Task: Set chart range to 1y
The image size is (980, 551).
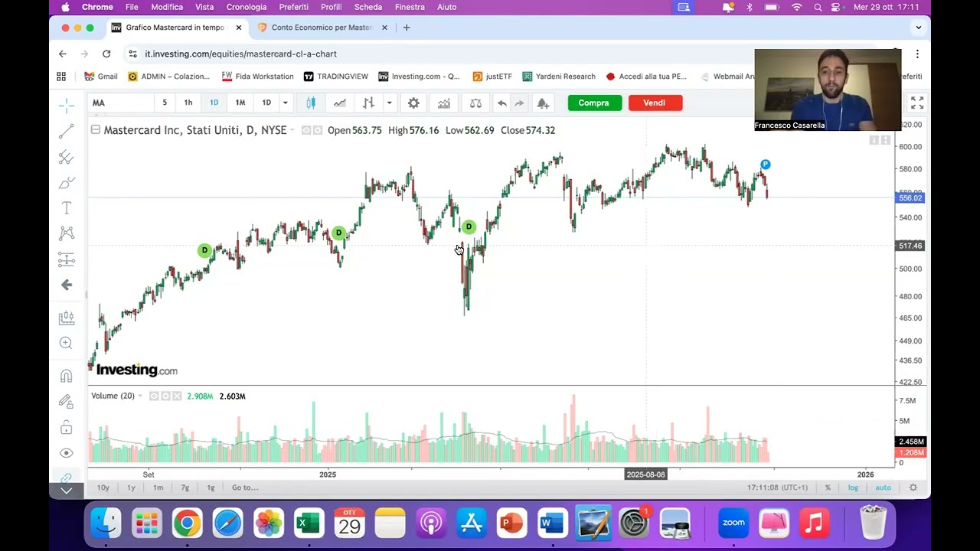Action: coord(131,487)
